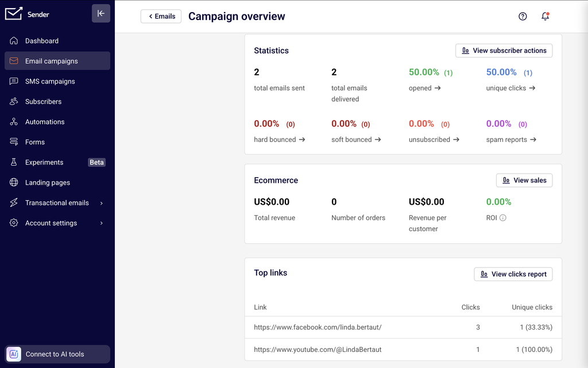Click View subscriber actions button

(x=504, y=51)
